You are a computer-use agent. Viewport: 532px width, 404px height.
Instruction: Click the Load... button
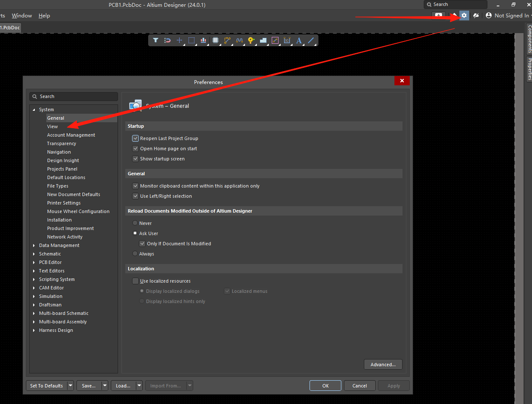pyautogui.click(x=123, y=386)
